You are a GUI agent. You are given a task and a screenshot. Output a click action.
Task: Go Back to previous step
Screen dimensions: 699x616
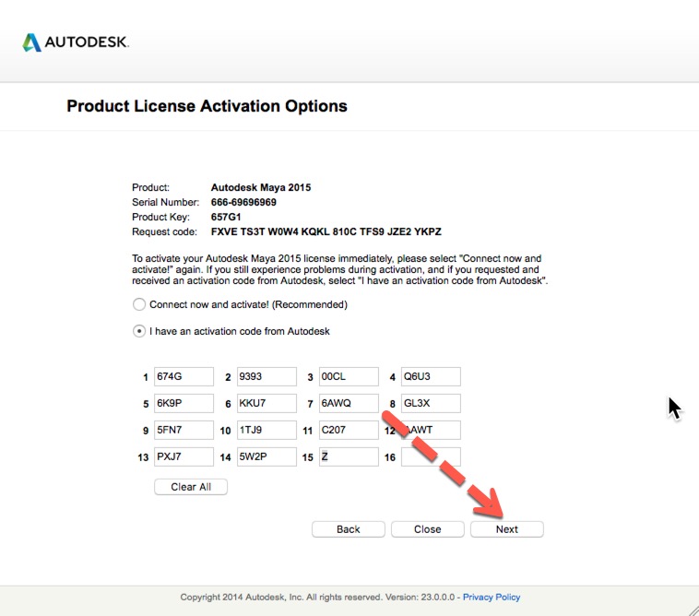click(x=349, y=529)
